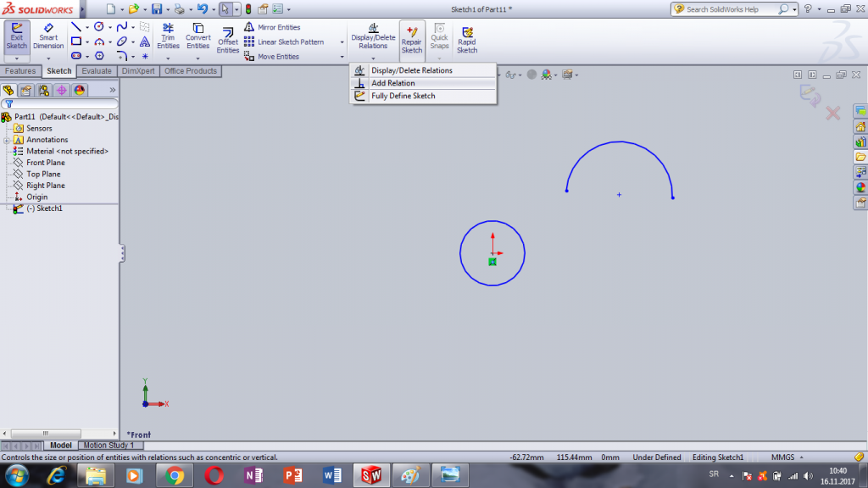This screenshot has width=868, height=488.
Task: Select the Circle sketch tool
Action: (x=98, y=26)
